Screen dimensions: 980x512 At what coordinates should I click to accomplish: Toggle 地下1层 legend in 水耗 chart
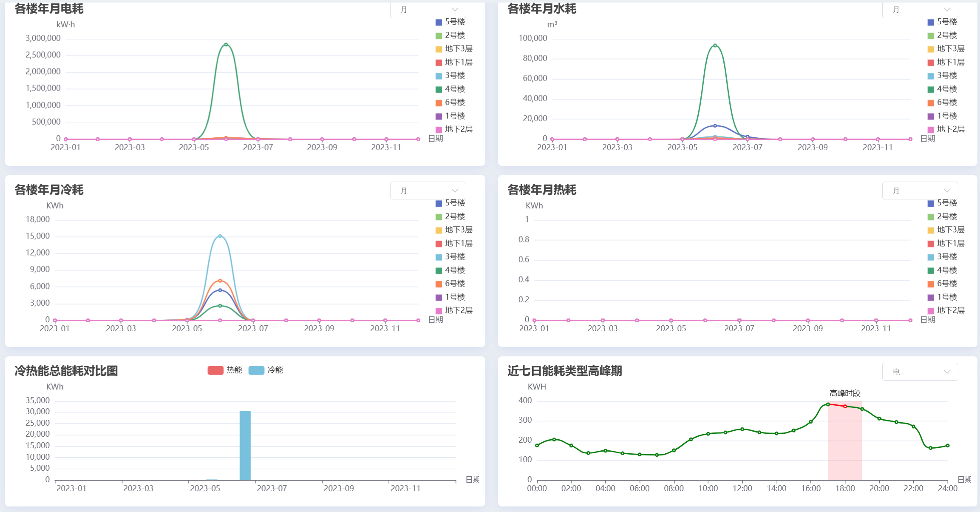(946, 63)
